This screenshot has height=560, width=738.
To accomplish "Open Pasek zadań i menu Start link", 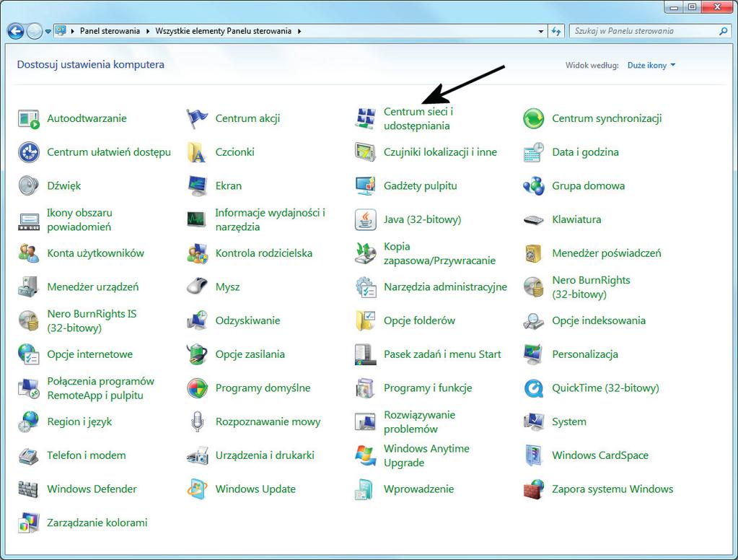I will (442, 354).
